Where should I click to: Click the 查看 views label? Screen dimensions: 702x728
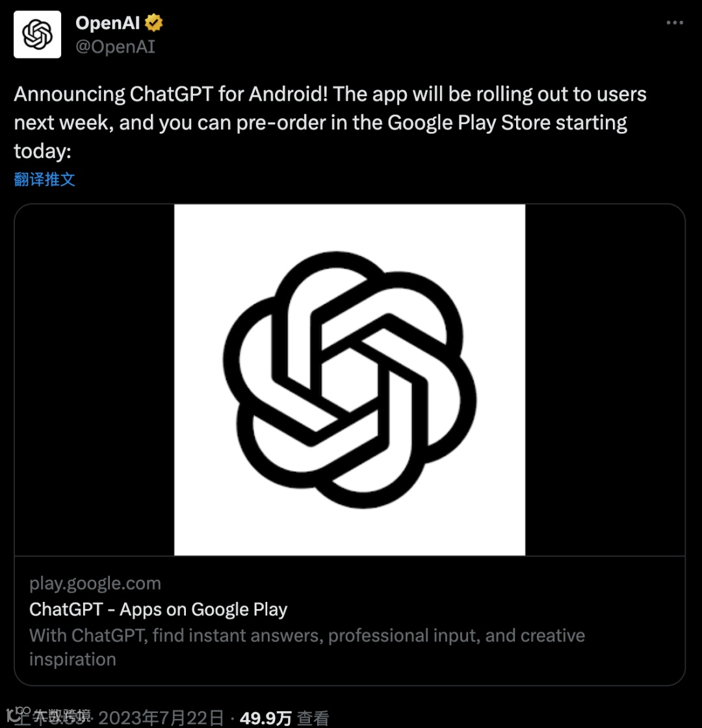313,718
